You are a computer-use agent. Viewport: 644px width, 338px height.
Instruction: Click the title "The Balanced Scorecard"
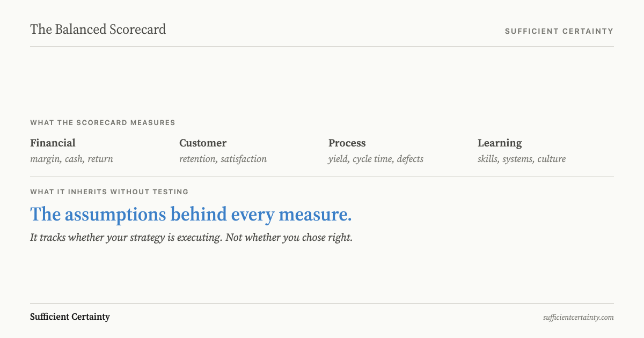click(98, 30)
